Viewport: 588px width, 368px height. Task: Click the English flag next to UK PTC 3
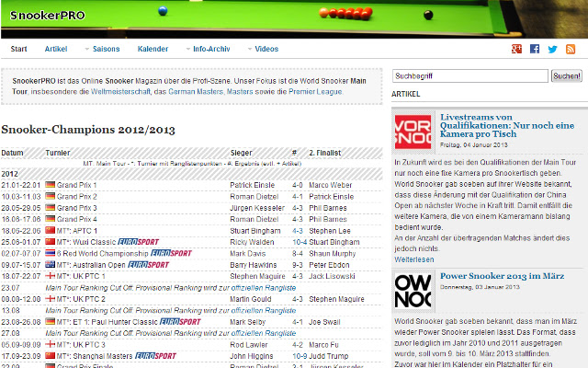(x=50, y=344)
